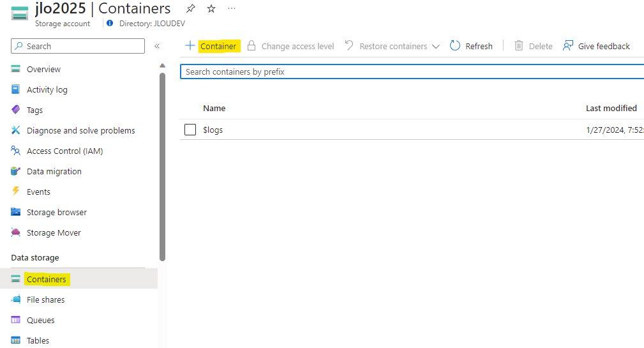Click the lock icon for access level
644x348 pixels.
point(251,45)
